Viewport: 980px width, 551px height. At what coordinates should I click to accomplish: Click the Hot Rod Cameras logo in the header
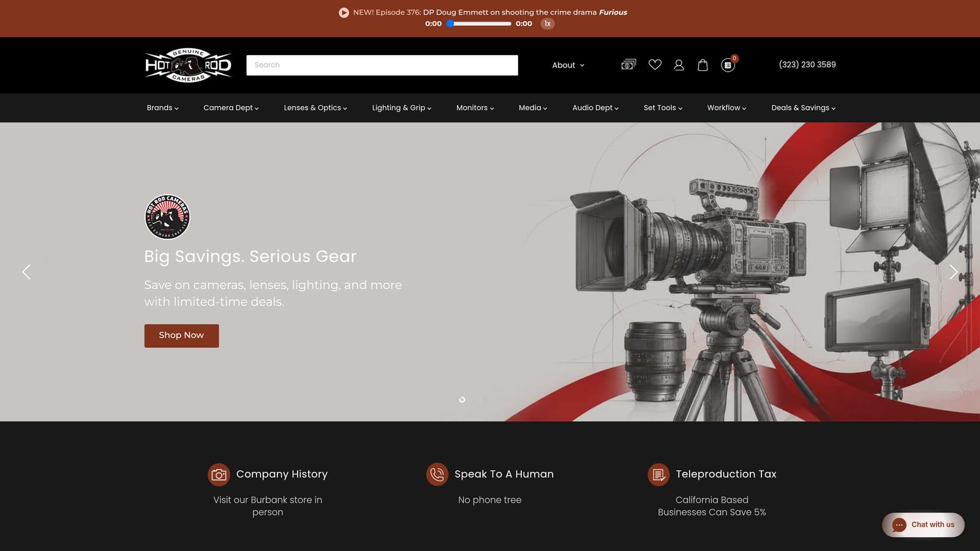click(188, 65)
